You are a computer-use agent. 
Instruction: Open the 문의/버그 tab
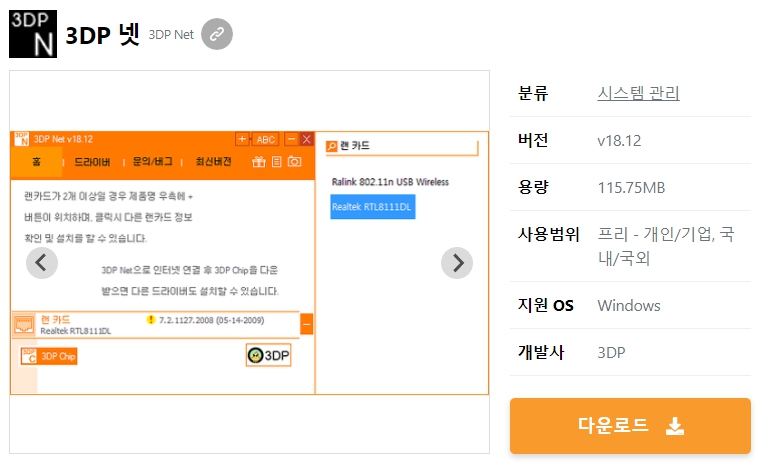pyautogui.click(x=153, y=162)
